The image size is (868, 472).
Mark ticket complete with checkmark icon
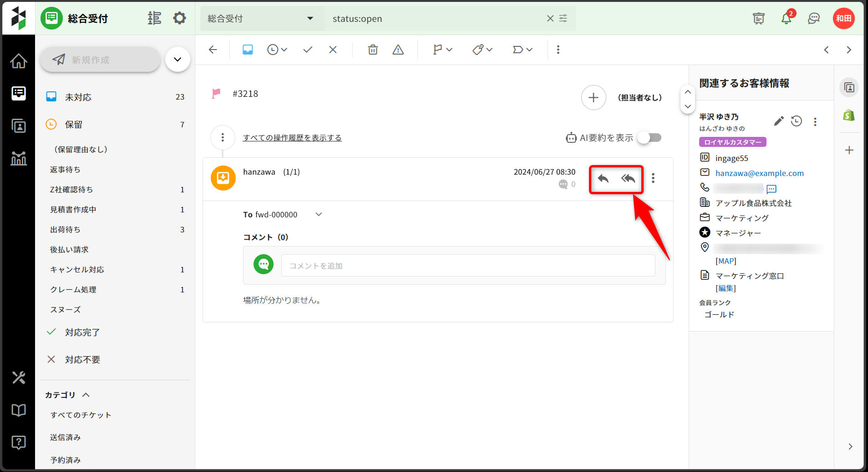pos(308,50)
